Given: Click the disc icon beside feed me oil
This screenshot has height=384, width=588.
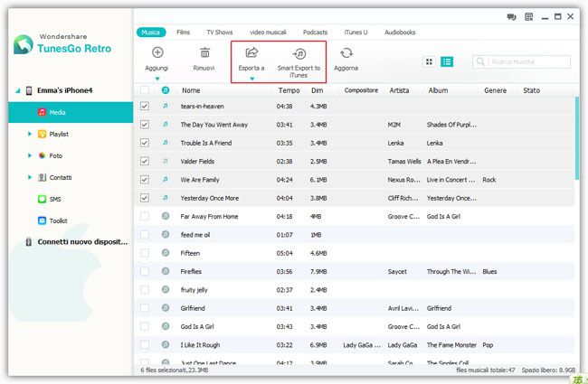Looking at the screenshot, I should pos(166,234).
